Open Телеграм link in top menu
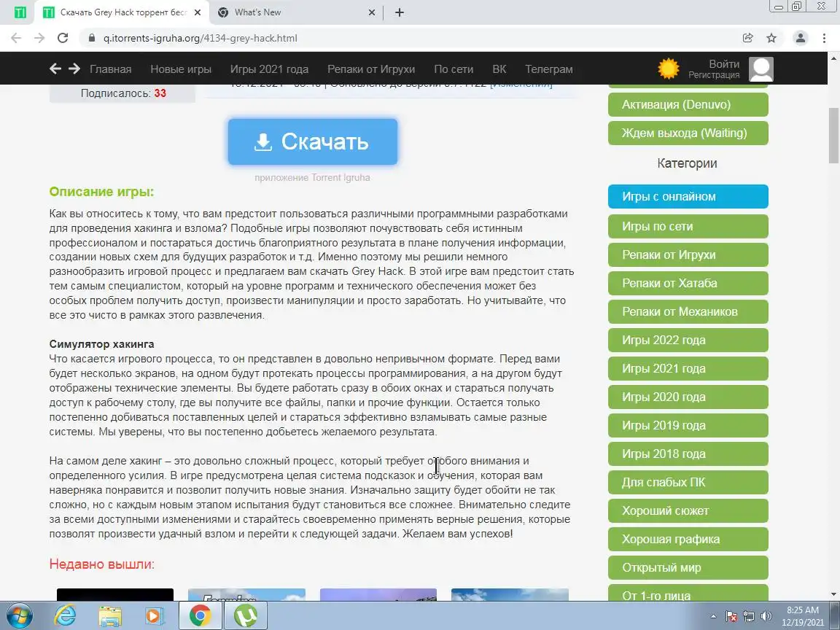 pyautogui.click(x=548, y=69)
